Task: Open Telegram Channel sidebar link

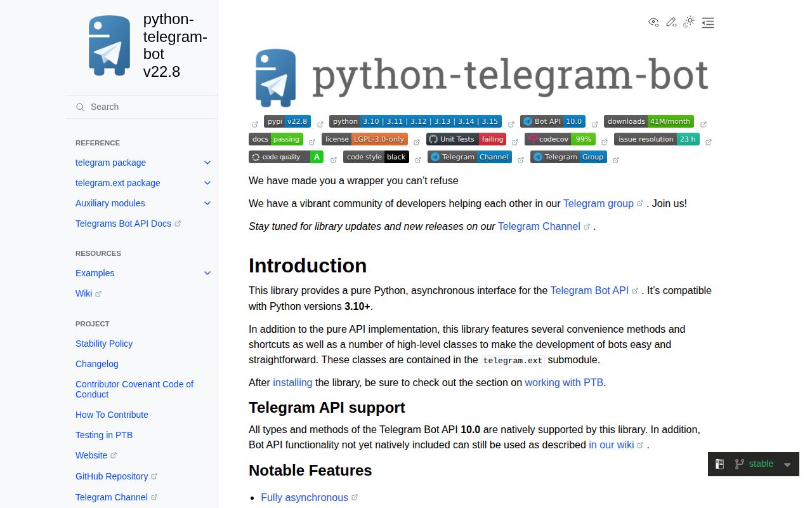Action: pos(116,497)
